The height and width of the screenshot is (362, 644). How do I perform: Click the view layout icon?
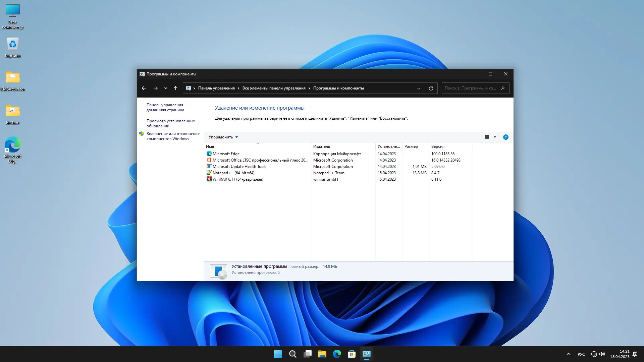coord(487,137)
